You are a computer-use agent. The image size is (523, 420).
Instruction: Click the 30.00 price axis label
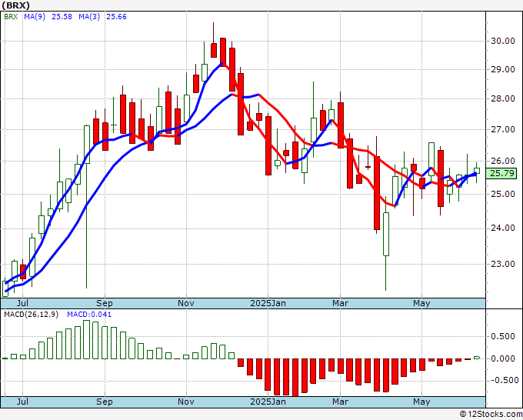[503, 41]
